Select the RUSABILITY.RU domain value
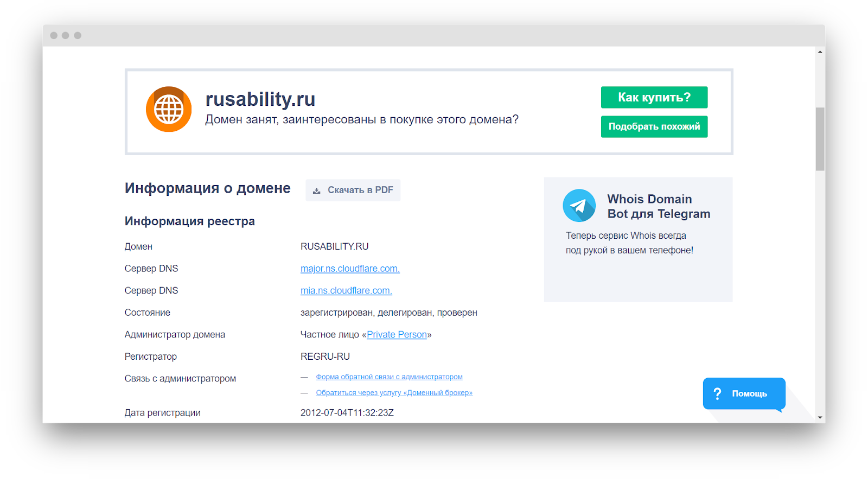This screenshot has width=868, height=484. 335,246
